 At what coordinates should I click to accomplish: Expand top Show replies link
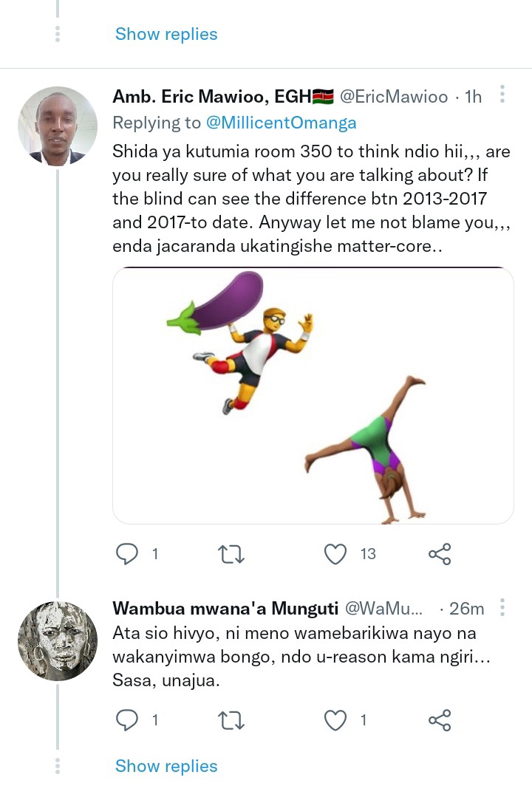click(x=166, y=34)
